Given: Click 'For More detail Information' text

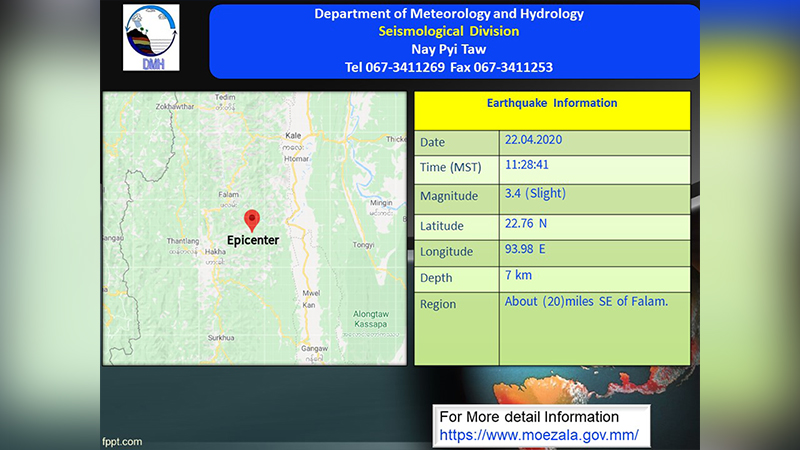Looking at the screenshot, I should [529, 417].
